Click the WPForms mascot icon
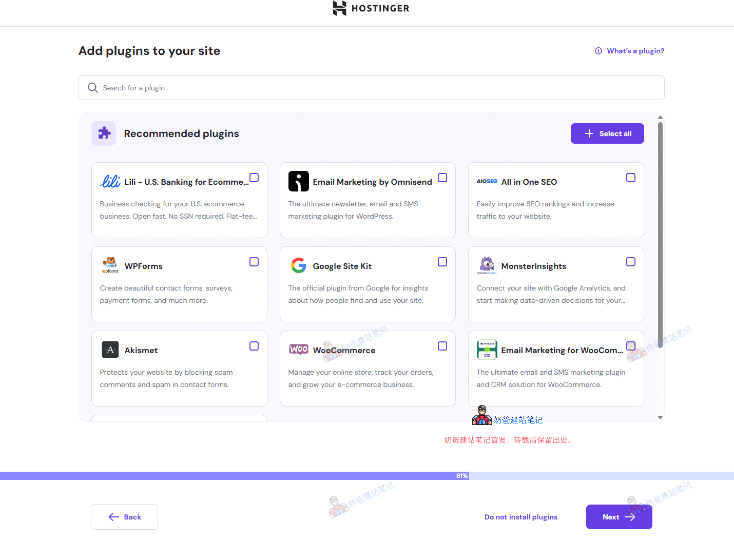This screenshot has width=734, height=560. [110, 265]
